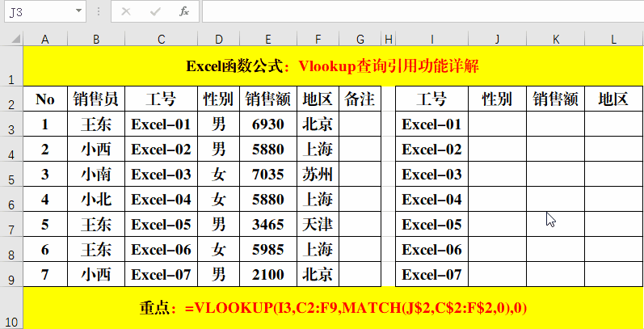
Task: Click the '小南' salesperson cell
Action: (96, 174)
